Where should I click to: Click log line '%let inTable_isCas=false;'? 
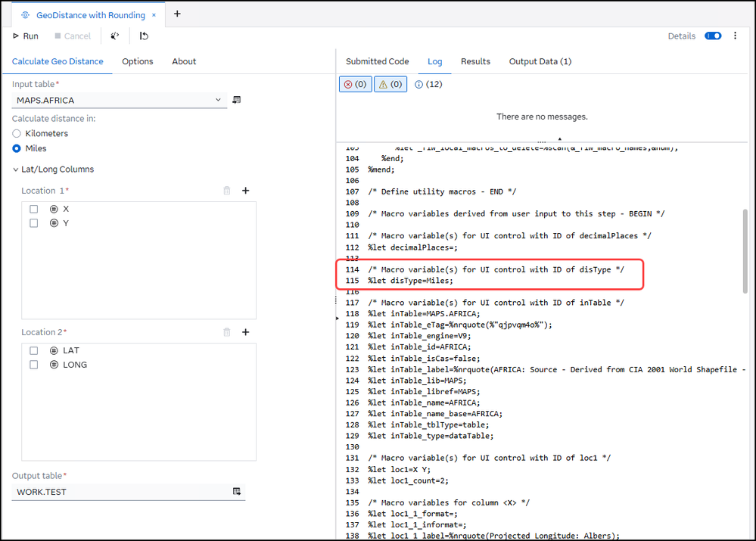click(424, 359)
